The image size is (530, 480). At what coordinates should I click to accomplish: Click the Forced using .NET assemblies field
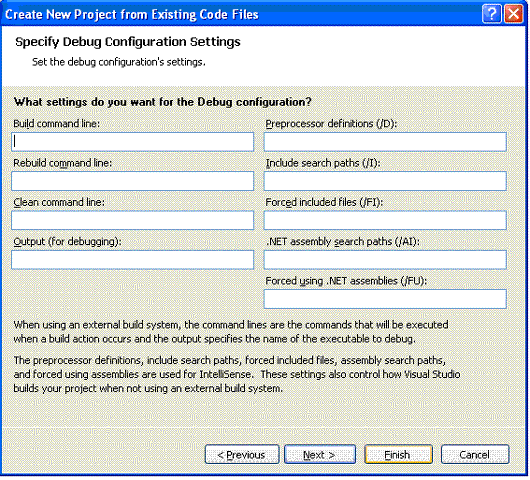pos(385,299)
